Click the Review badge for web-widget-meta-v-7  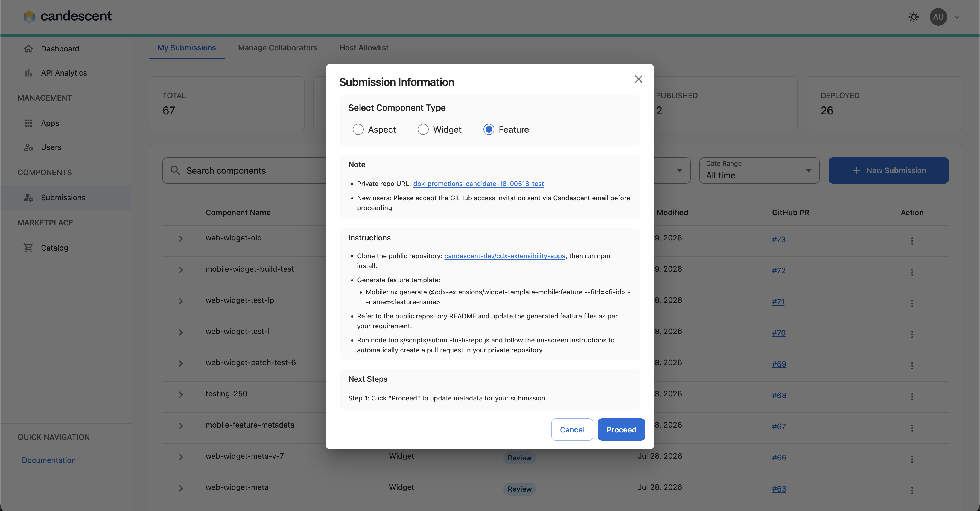coord(519,458)
